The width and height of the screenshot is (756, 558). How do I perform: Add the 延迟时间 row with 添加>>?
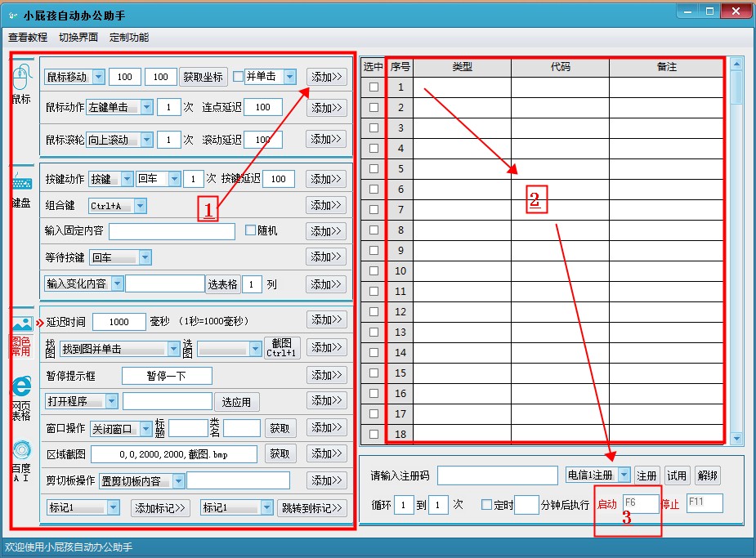coord(326,319)
